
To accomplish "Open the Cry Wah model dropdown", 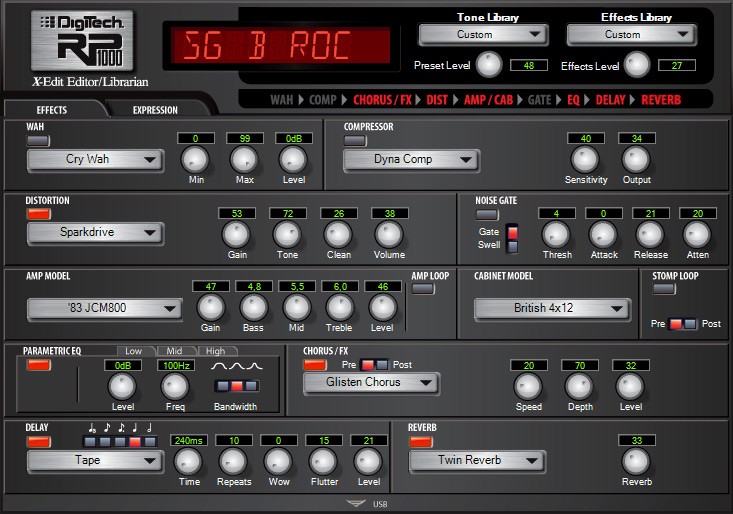I will click(x=95, y=160).
